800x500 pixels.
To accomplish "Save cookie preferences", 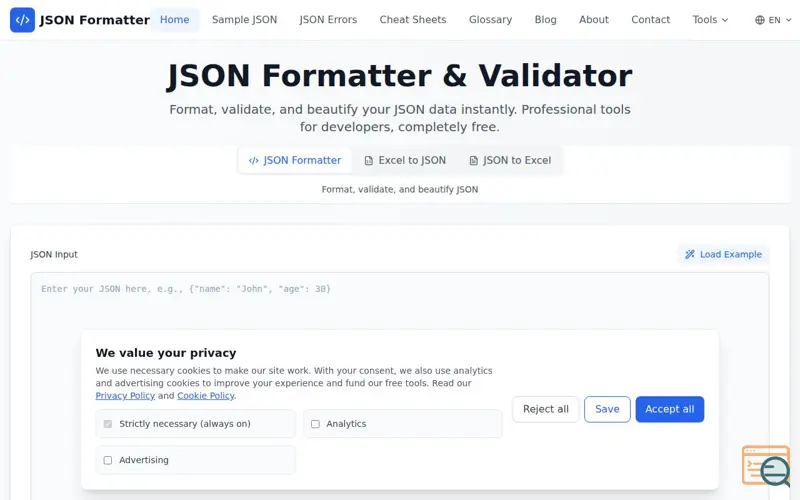I will pos(607,409).
